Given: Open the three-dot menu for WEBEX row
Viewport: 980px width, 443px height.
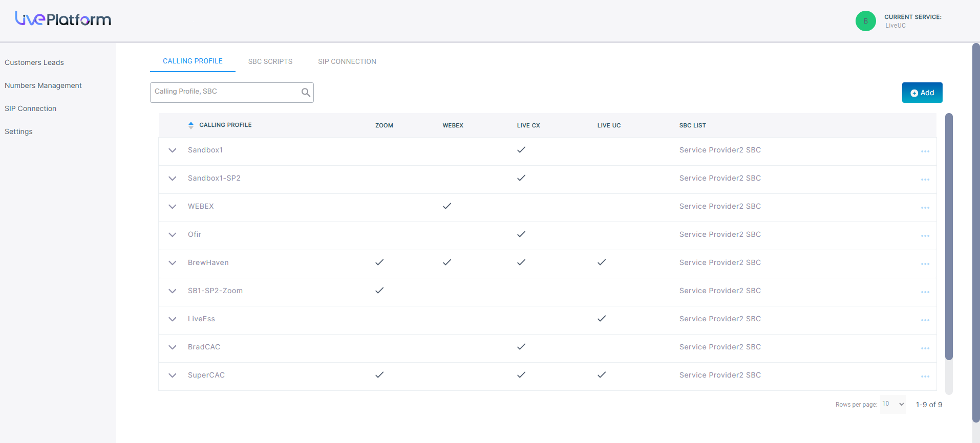Looking at the screenshot, I should point(925,208).
